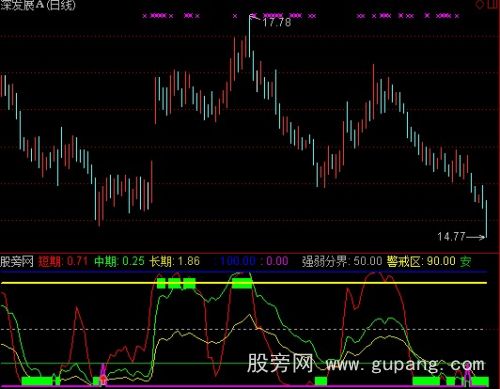Click the tall candlestick peaking at 17.78

click(249, 36)
